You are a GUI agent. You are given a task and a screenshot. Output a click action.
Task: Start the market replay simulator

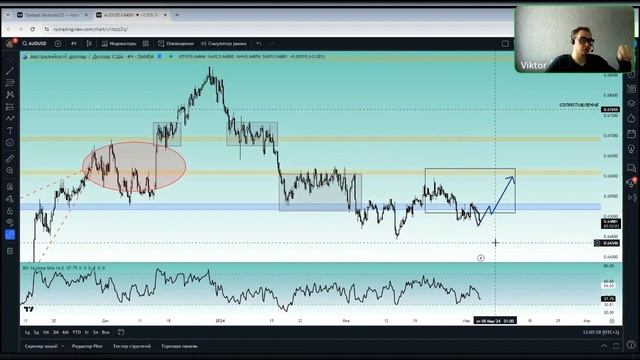[x=224, y=43]
